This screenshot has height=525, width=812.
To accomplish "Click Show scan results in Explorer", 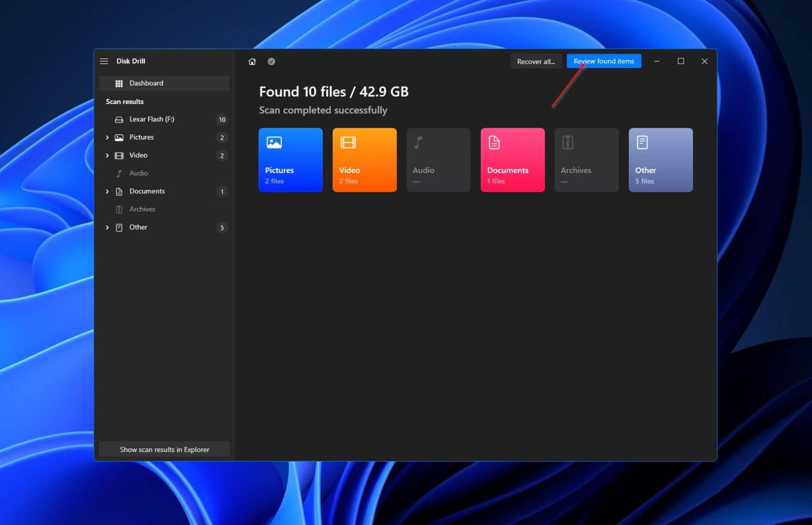I will point(164,449).
